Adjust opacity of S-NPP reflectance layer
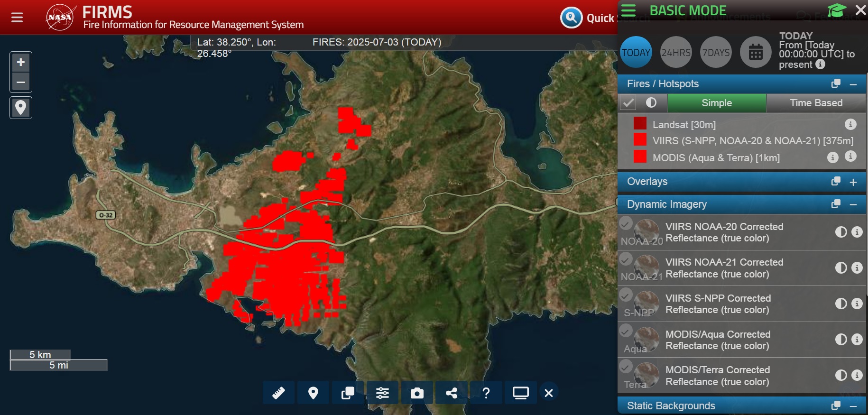 [841, 304]
